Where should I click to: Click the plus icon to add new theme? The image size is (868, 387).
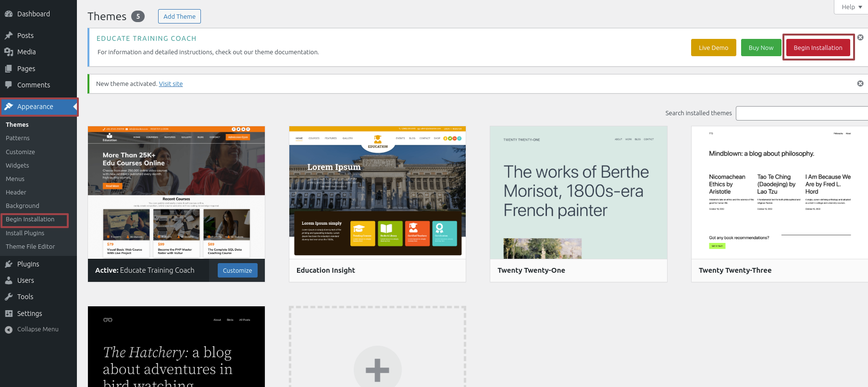pyautogui.click(x=377, y=370)
